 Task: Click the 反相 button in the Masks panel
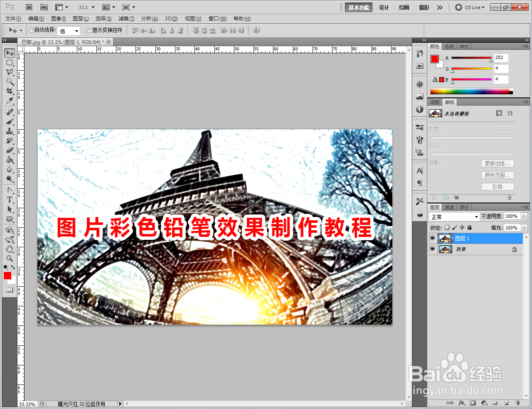[x=498, y=186]
